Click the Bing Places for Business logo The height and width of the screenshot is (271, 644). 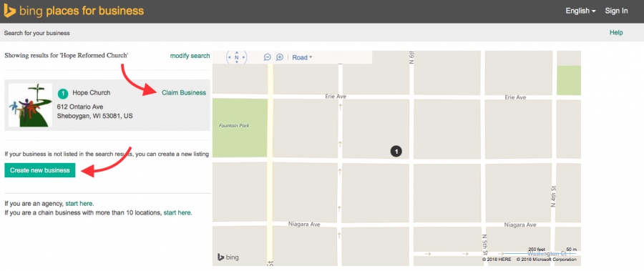(74, 11)
